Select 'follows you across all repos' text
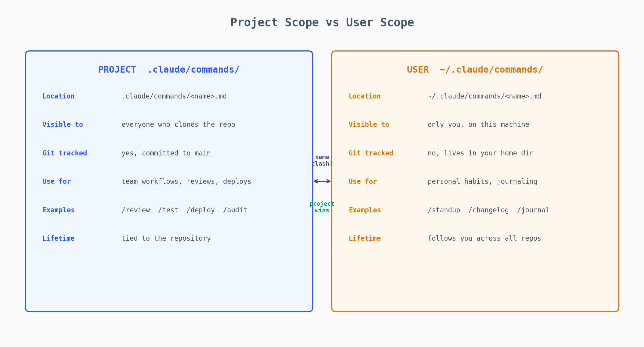644x347 pixels. 485,239
